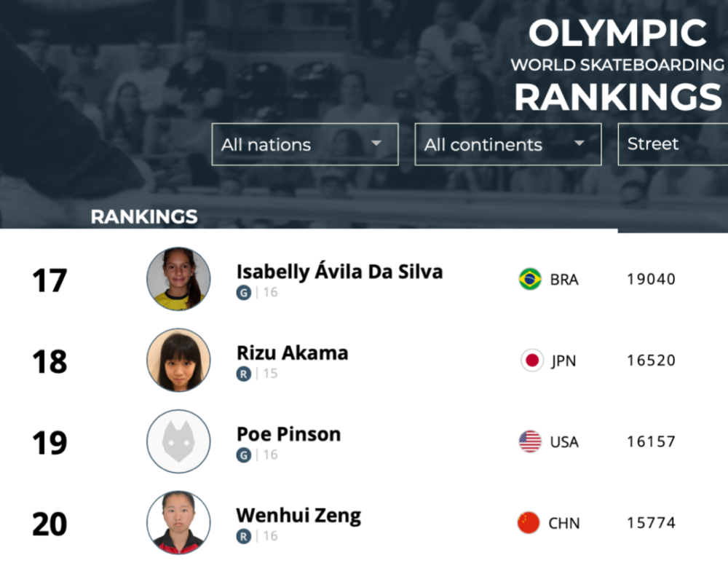This screenshot has height=563, width=728.
Task: Click Poe Pinson's placeholder avatar
Action: 178,441
